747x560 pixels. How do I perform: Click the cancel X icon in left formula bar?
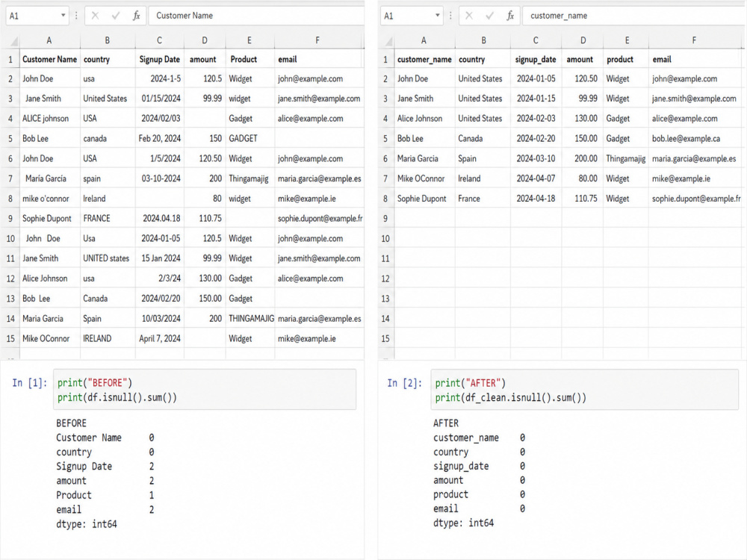[96, 16]
